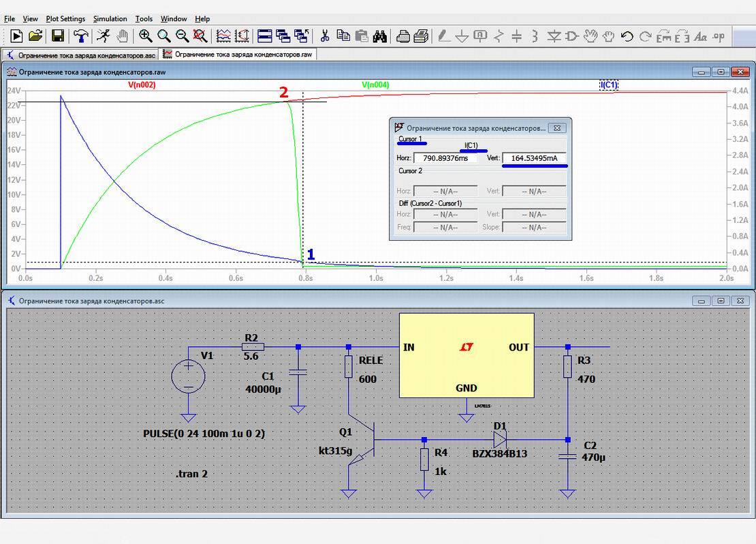Save the file with the floppy disk icon
The height and width of the screenshot is (544, 756).
click(x=58, y=35)
